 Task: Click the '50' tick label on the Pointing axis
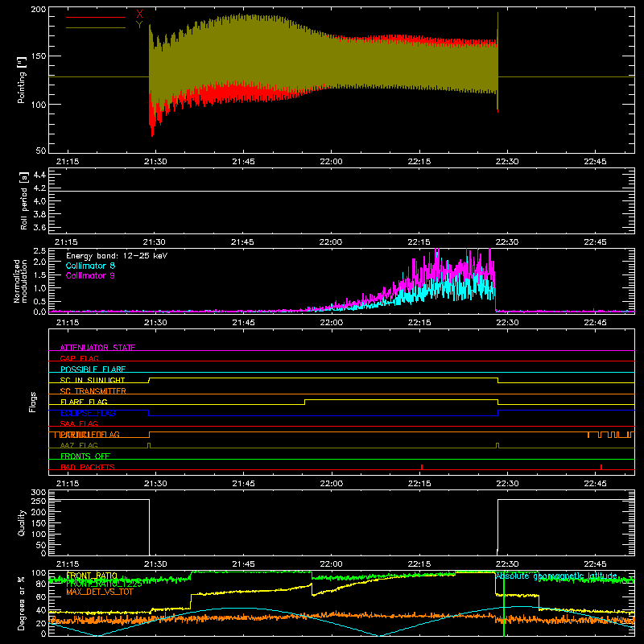(x=41, y=151)
